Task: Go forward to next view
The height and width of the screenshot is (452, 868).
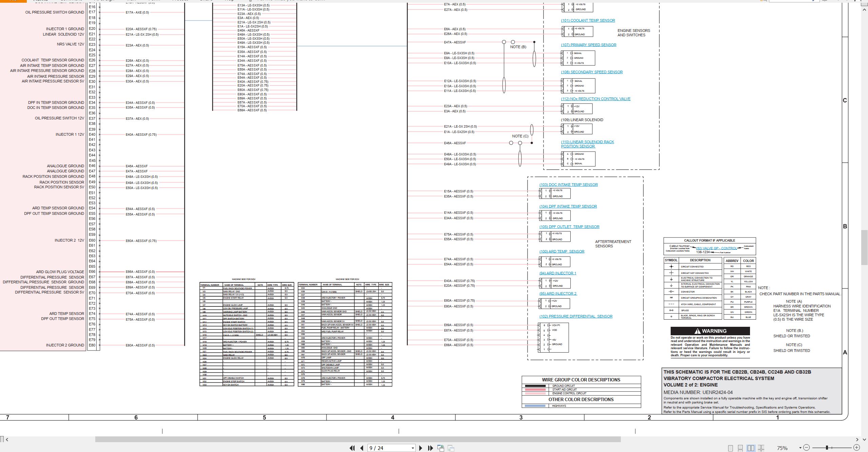Action: click(x=451, y=448)
